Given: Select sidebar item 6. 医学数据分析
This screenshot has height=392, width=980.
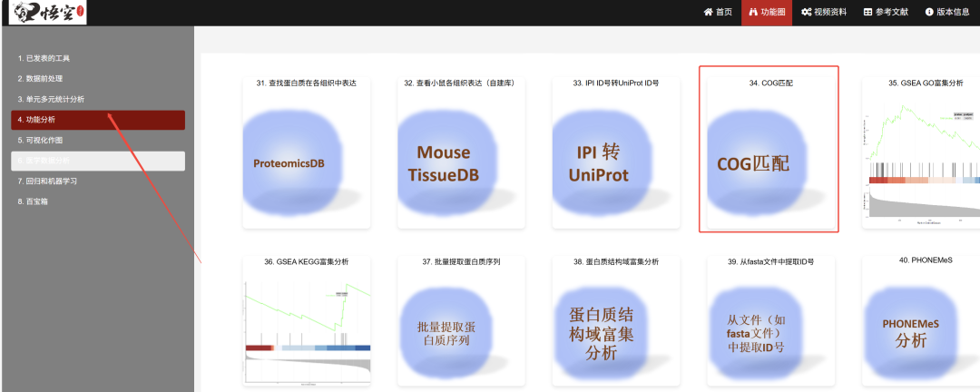Looking at the screenshot, I should (98, 161).
